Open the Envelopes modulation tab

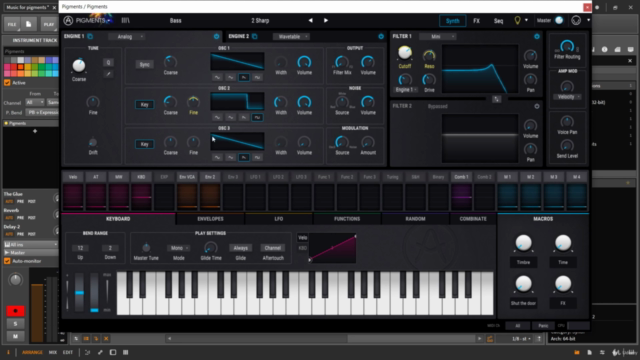pos(210,219)
